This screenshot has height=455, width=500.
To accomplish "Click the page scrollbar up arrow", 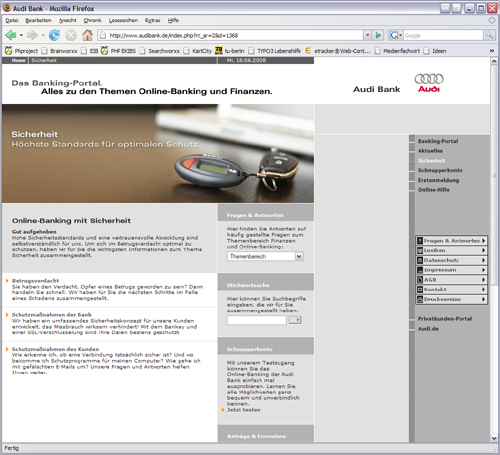I will (494, 61).
